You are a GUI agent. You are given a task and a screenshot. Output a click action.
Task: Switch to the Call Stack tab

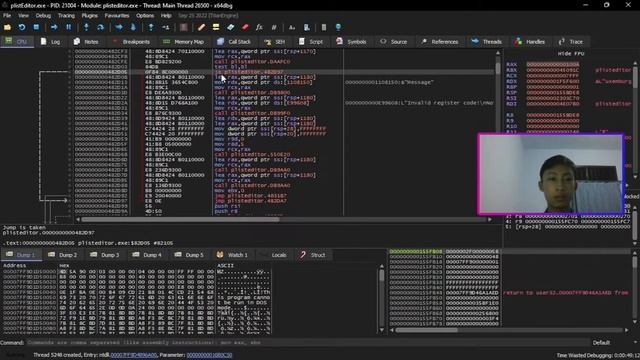pos(234,42)
